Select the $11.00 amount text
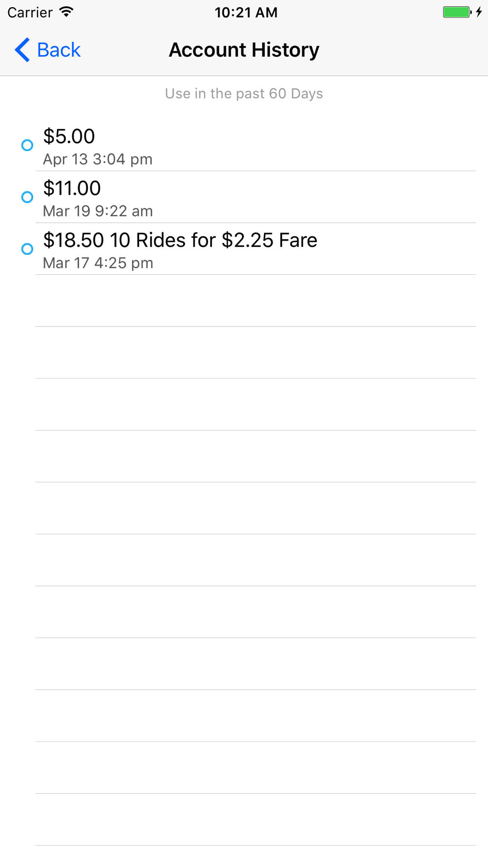This screenshot has width=488, height=868. (72, 188)
